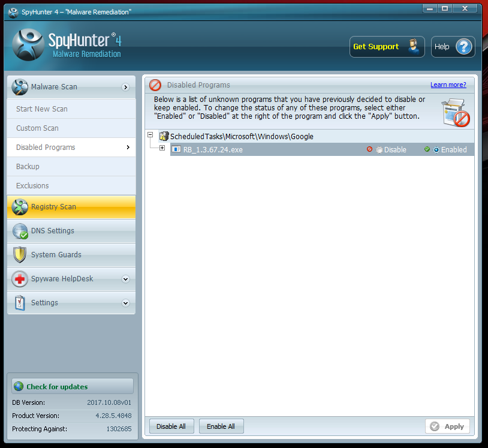Click the RB_1.3.67.24.exe file icon
The height and width of the screenshot is (448, 488).
pos(176,149)
